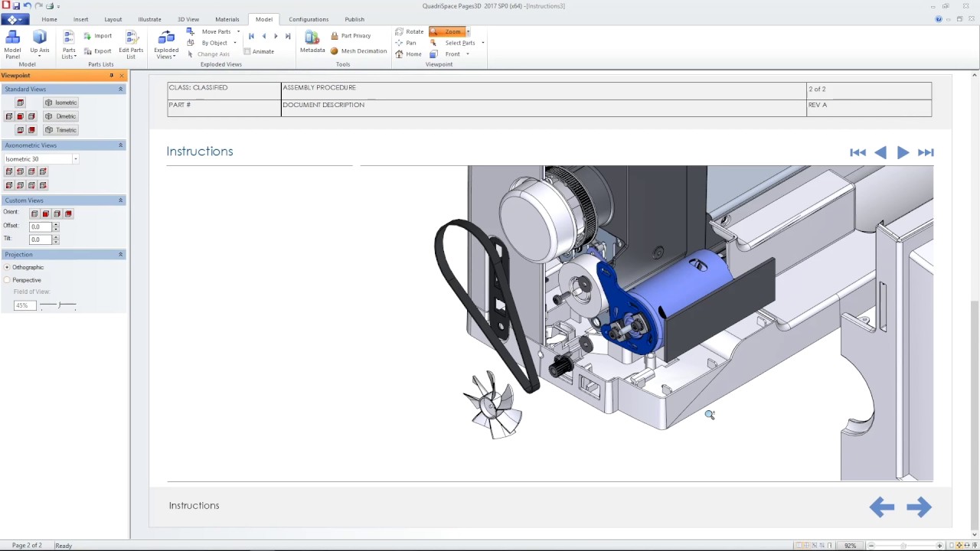The width and height of the screenshot is (980, 551).
Task: Click the large blue right arrow
Action: [919, 507]
